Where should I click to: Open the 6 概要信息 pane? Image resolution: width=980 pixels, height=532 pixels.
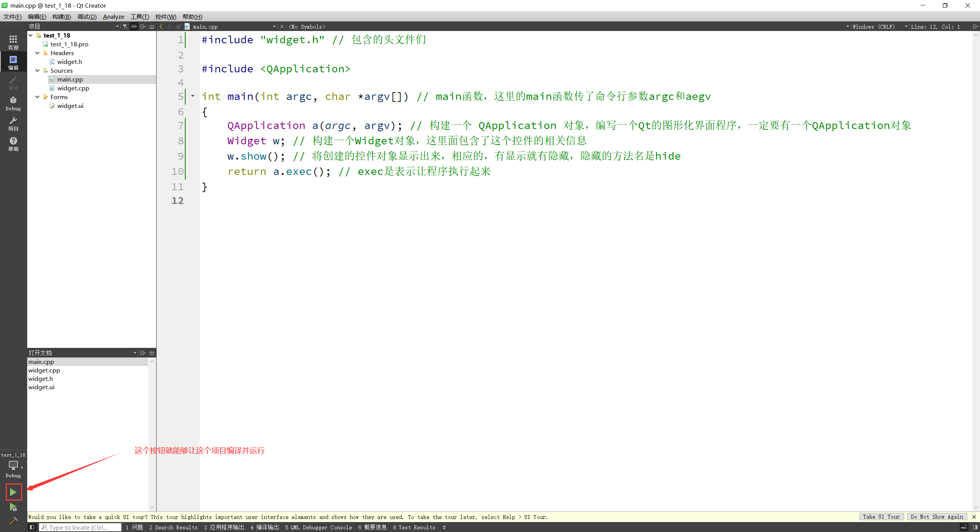click(372, 527)
